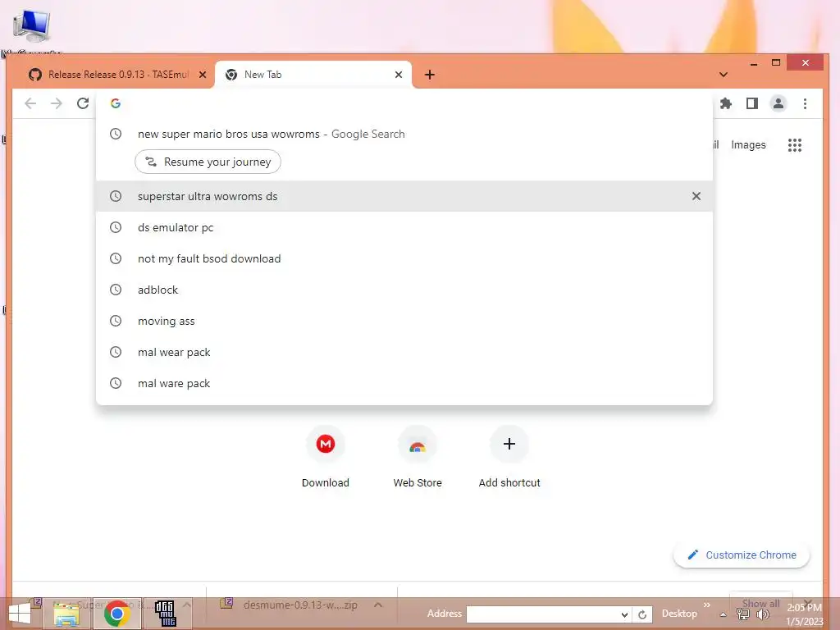
Task: Toggle the side panel icon
Action: 752,103
